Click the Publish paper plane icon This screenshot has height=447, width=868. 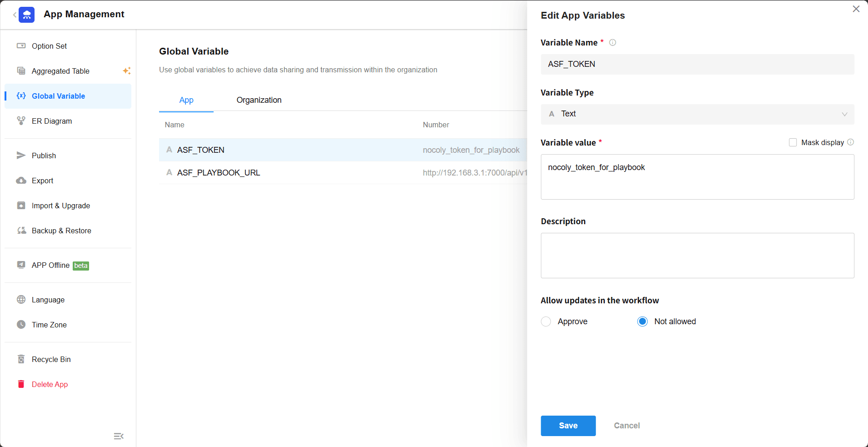point(21,156)
